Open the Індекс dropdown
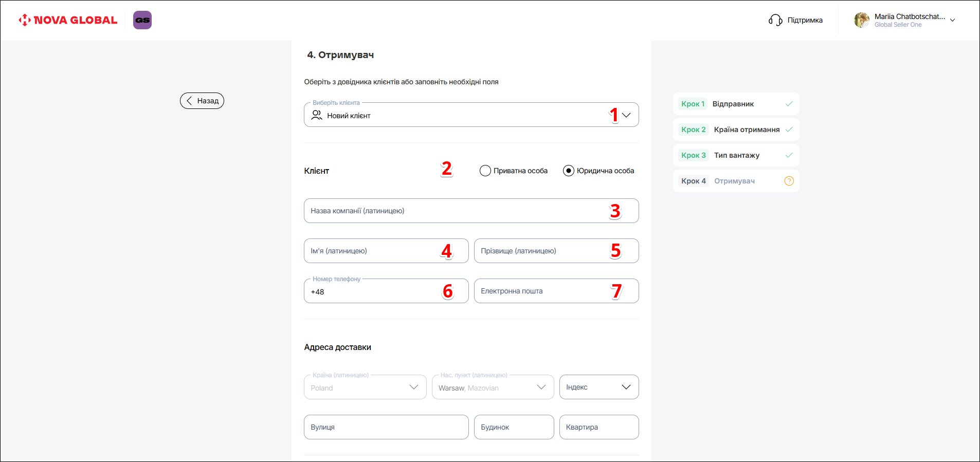Image resolution: width=980 pixels, height=462 pixels. click(x=599, y=387)
